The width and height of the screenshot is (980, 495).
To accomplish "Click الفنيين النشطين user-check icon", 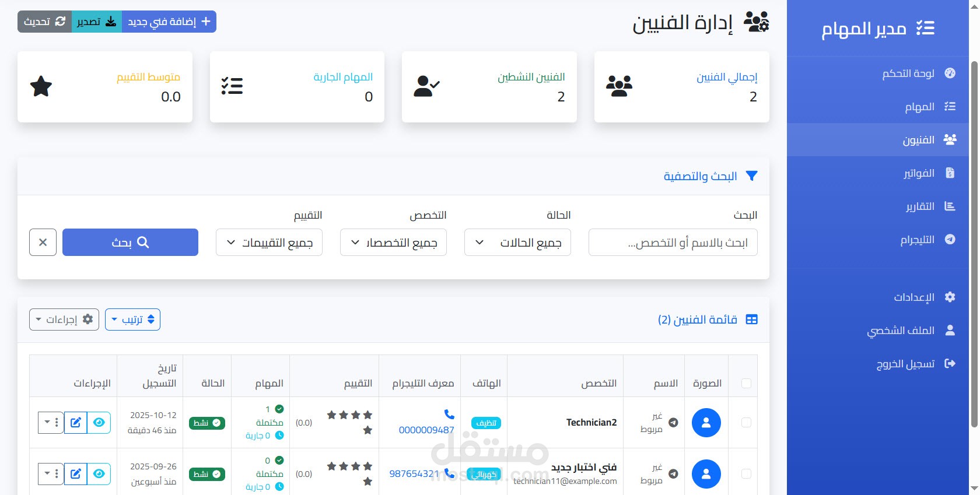I will tap(426, 86).
